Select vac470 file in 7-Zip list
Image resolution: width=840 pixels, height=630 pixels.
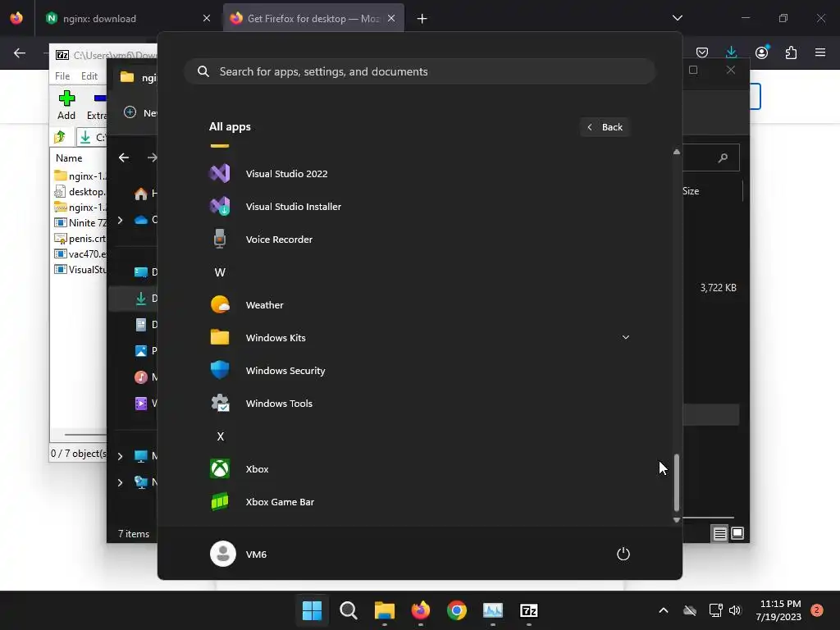pos(80,254)
